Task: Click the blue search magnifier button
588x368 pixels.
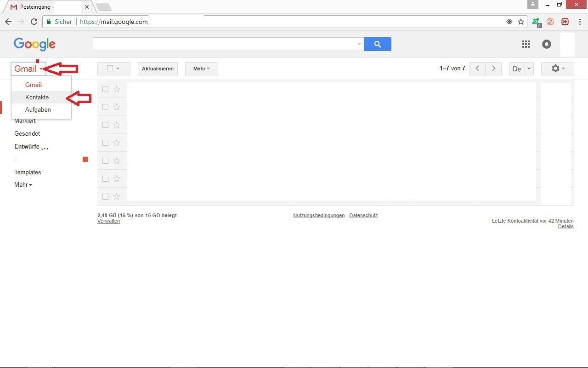Action: tap(378, 44)
